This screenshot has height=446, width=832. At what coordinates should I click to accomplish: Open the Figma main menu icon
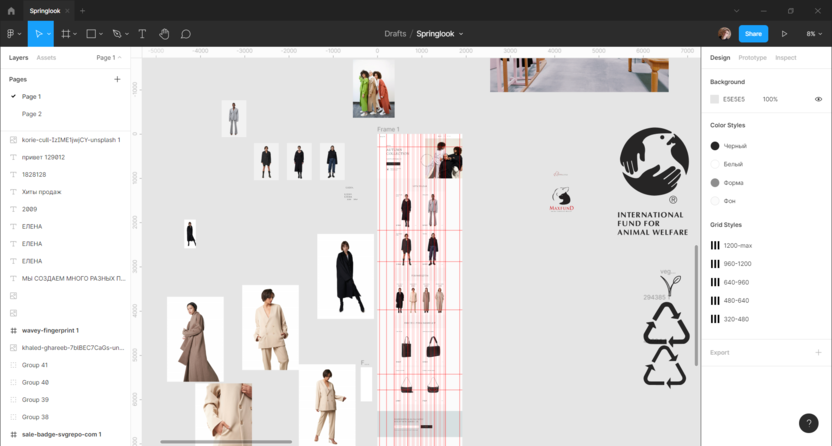point(12,34)
